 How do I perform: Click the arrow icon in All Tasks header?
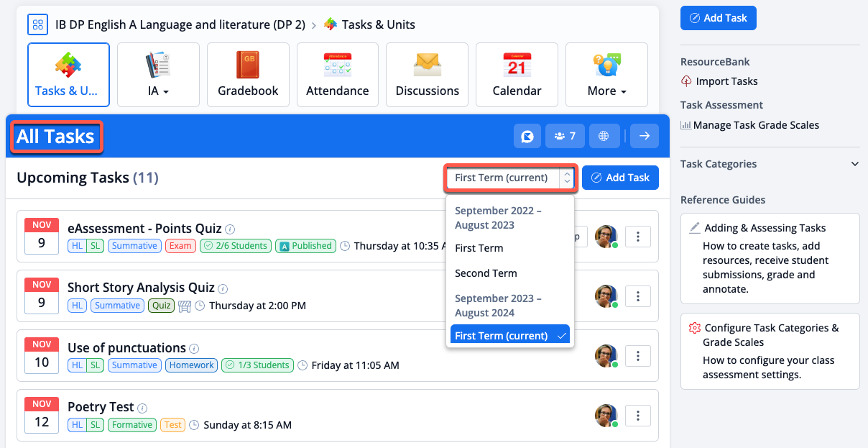coord(644,136)
